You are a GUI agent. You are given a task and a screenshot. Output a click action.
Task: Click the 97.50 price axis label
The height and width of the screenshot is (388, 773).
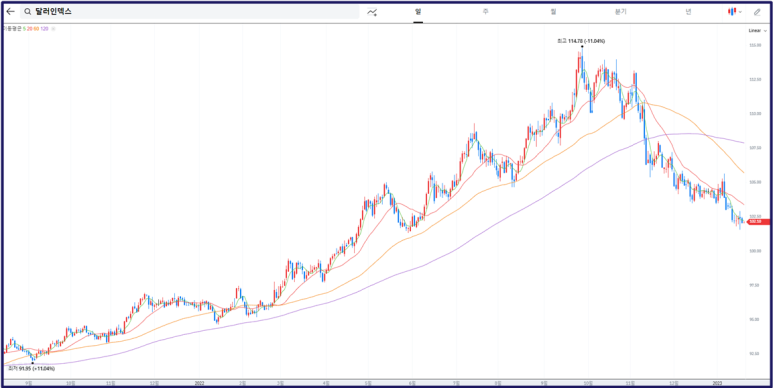(x=755, y=285)
